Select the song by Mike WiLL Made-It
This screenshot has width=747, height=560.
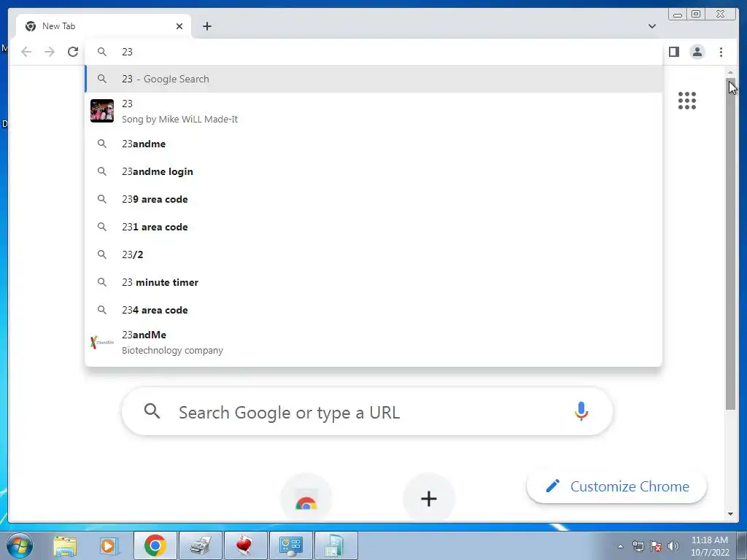(x=373, y=111)
